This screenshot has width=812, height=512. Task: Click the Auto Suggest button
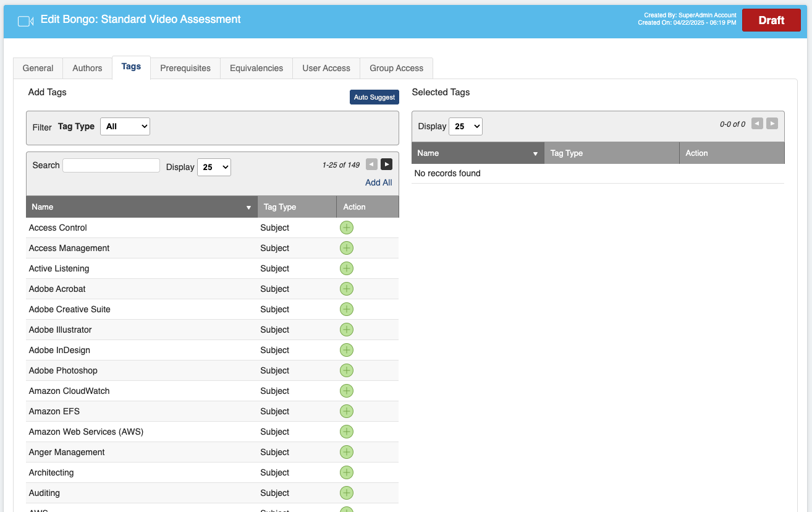[x=374, y=97]
